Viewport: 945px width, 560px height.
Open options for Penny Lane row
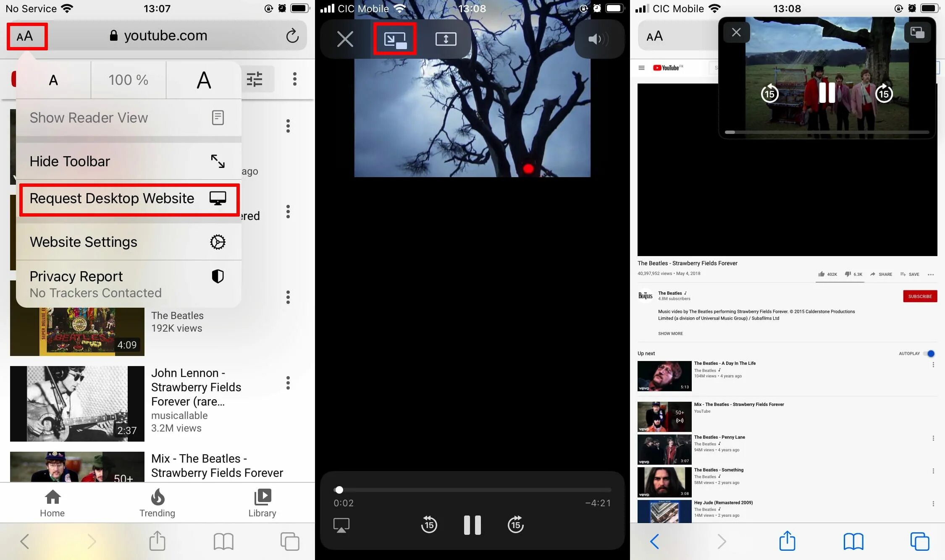[x=933, y=438]
